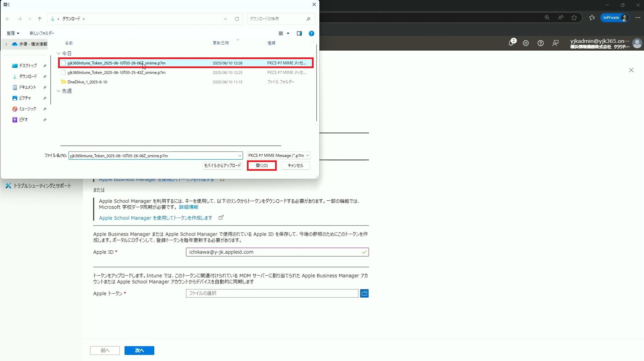Collapse the 今日 group
Screen dimensions: 644x361
(58, 54)
